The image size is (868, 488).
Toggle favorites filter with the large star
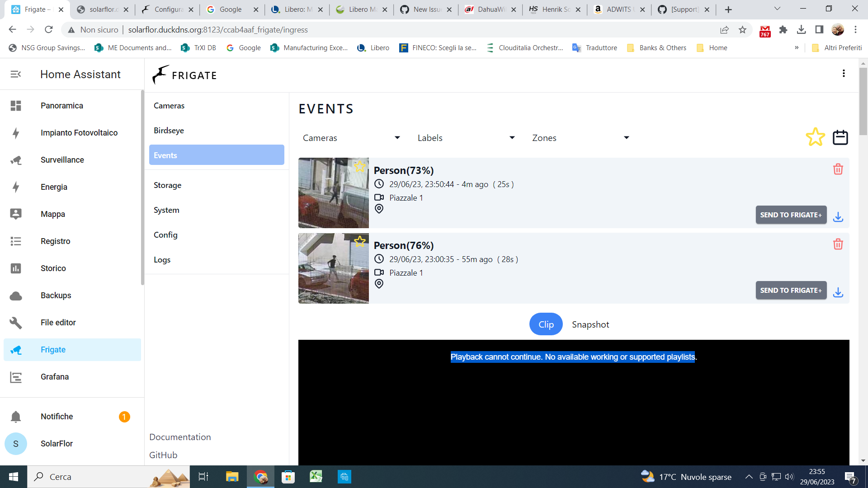[815, 137]
